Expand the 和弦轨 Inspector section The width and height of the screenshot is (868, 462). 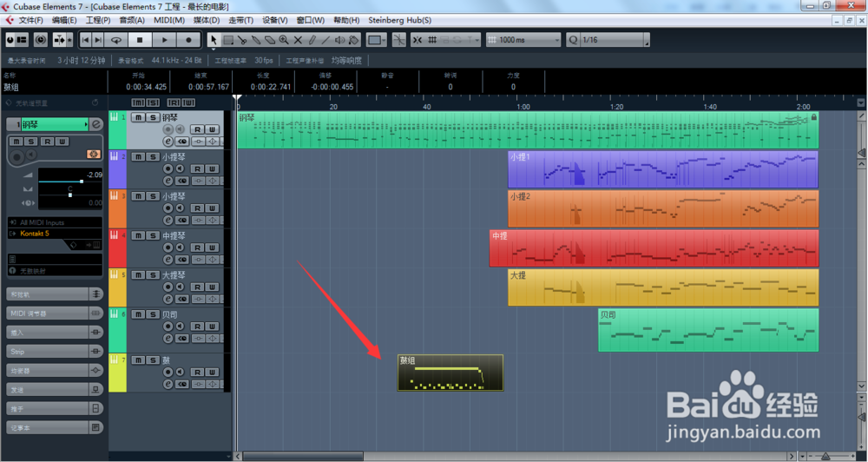(54, 294)
